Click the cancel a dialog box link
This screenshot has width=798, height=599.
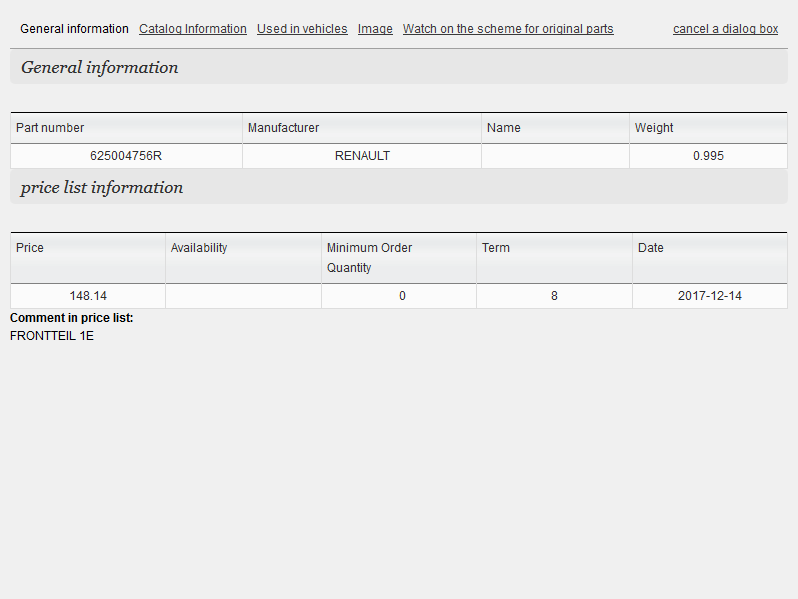(725, 29)
